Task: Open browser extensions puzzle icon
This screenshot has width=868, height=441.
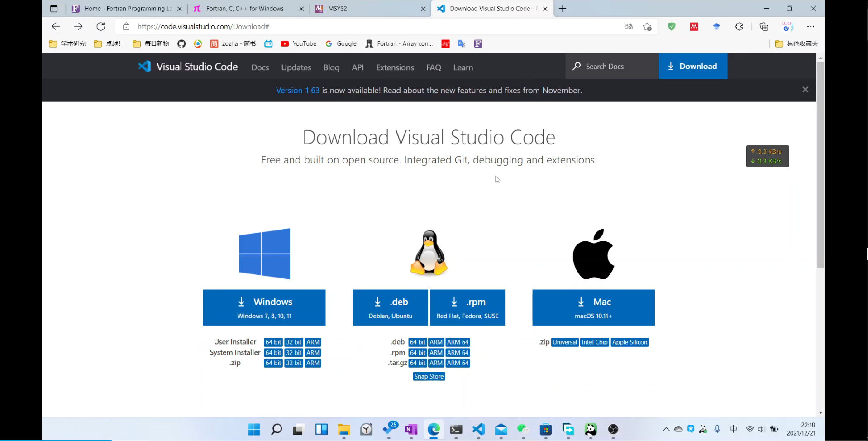Action: [x=739, y=27]
